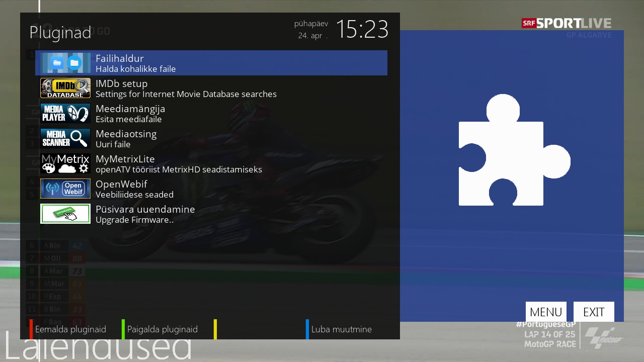Click the yellow color key bar
644x362 pixels.
pos(215,329)
